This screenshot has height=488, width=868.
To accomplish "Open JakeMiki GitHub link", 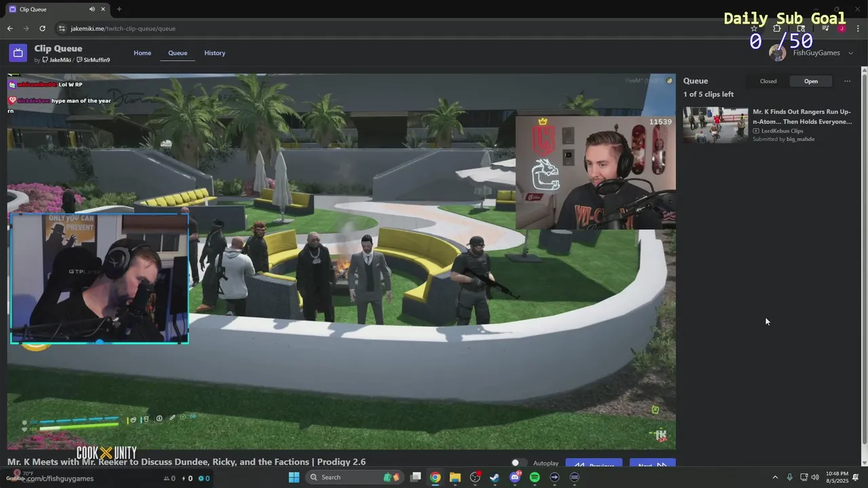I will point(56,60).
